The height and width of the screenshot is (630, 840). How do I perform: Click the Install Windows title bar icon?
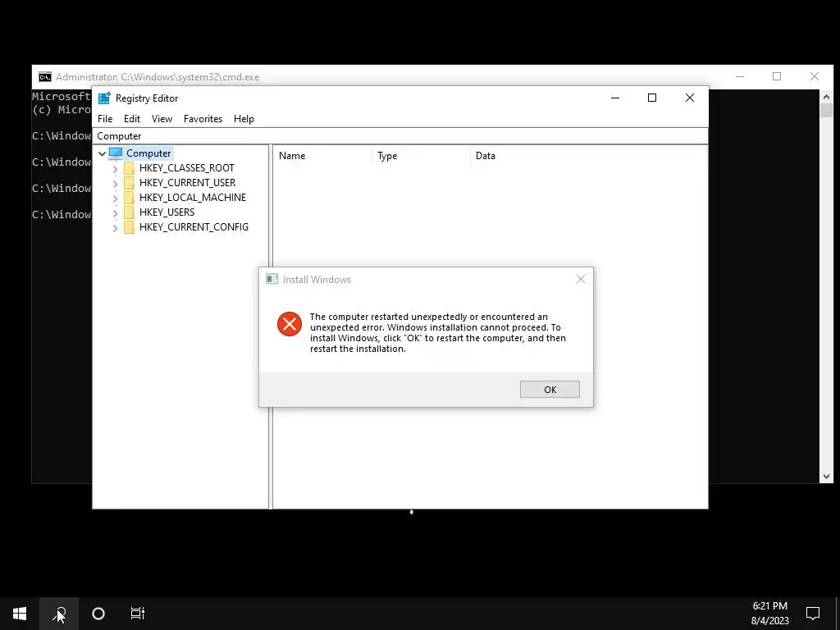(x=272, y=279)
